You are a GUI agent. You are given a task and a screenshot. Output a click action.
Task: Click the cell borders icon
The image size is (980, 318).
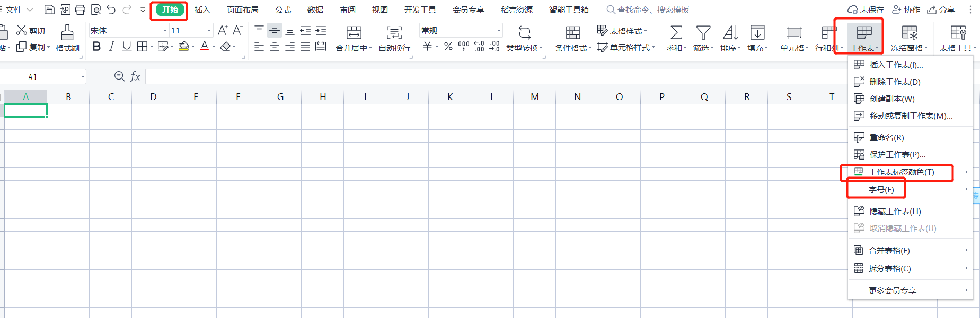tap(142, 47)
